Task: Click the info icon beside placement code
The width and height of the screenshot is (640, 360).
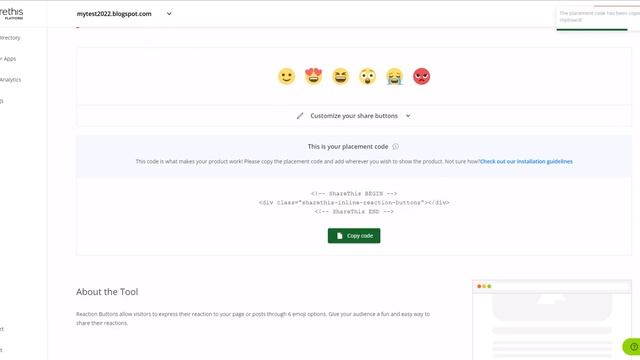Action: tap(396, 147)
